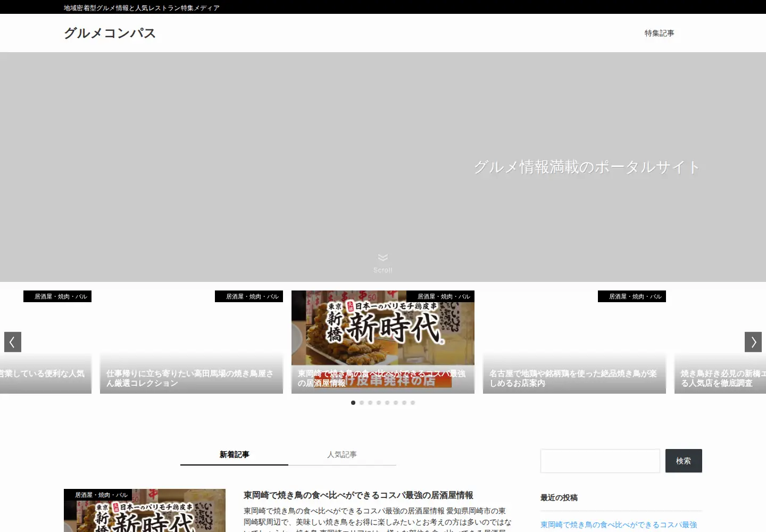Select the fourth carousel pagination dot
766x532 pixels.
point(379,403)
